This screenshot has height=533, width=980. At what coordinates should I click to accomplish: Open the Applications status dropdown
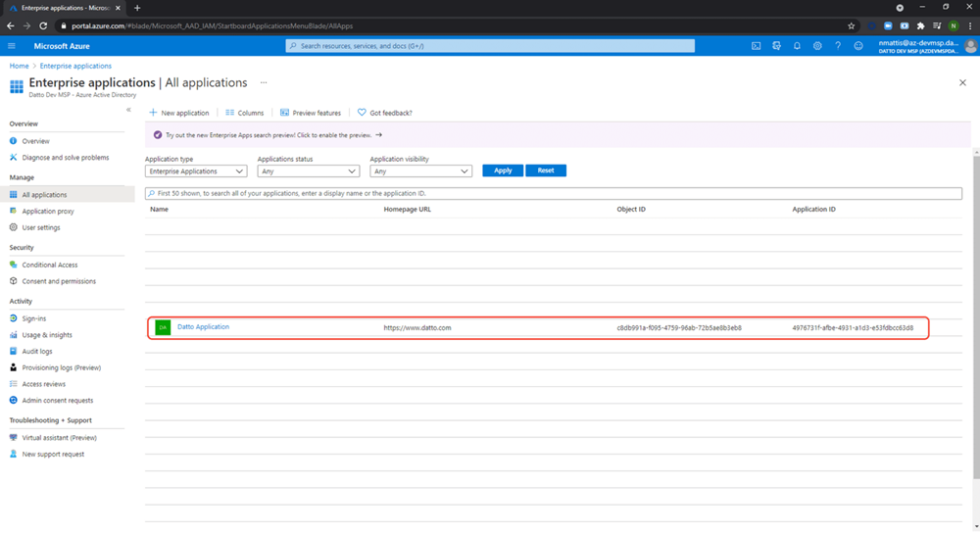pyautogui.click(x=308, y=171)
